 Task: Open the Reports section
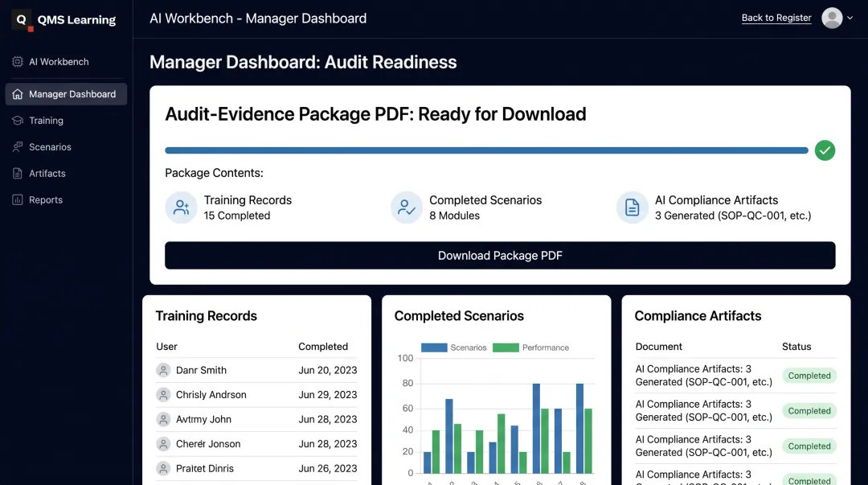pos(66,199)
